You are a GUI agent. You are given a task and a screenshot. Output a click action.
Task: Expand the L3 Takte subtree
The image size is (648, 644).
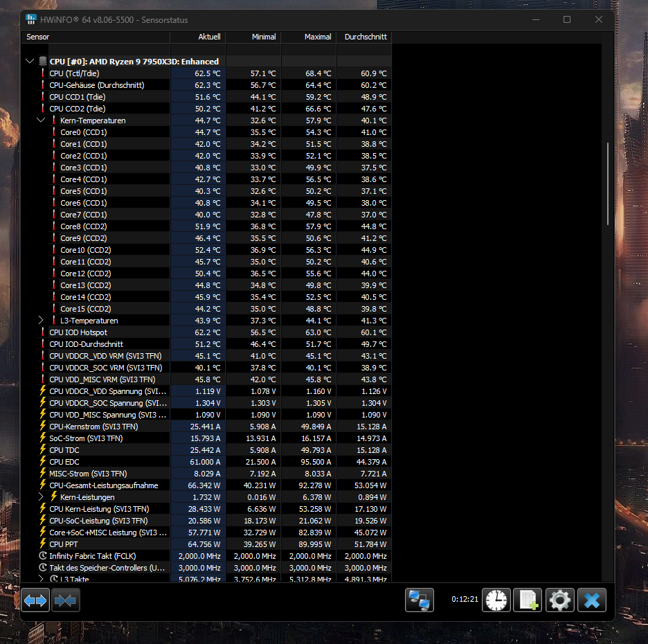[x=41, y=579]
